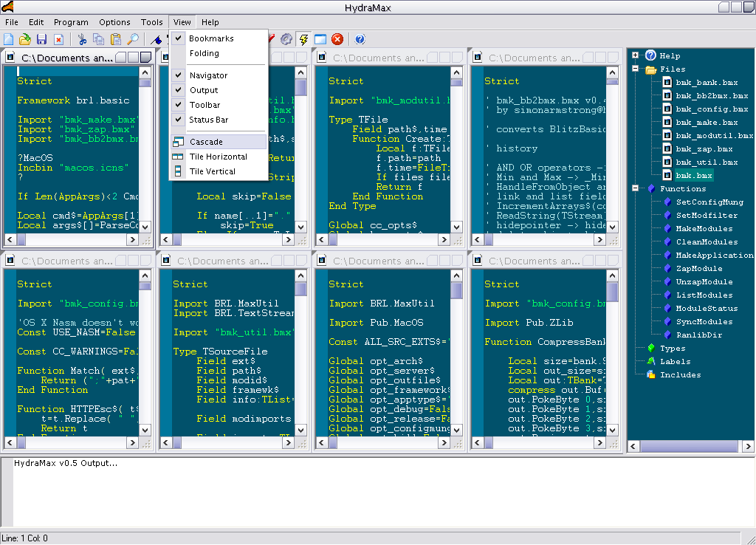Image resolution: width=756 pixels, height=545 pixels.
Task: Click the New document toolbar icon
Action: pyautogui.click(x=9, y=39)
